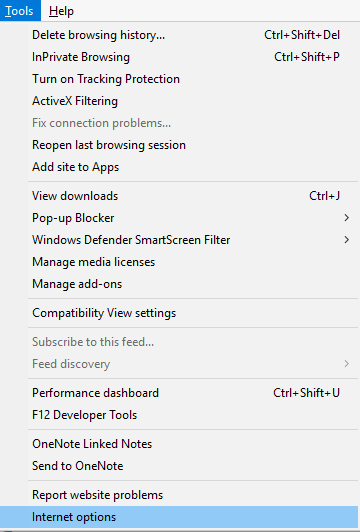Open the Help menu
Image resolution: width=360 pixels, height=532 pixels.
61,11
